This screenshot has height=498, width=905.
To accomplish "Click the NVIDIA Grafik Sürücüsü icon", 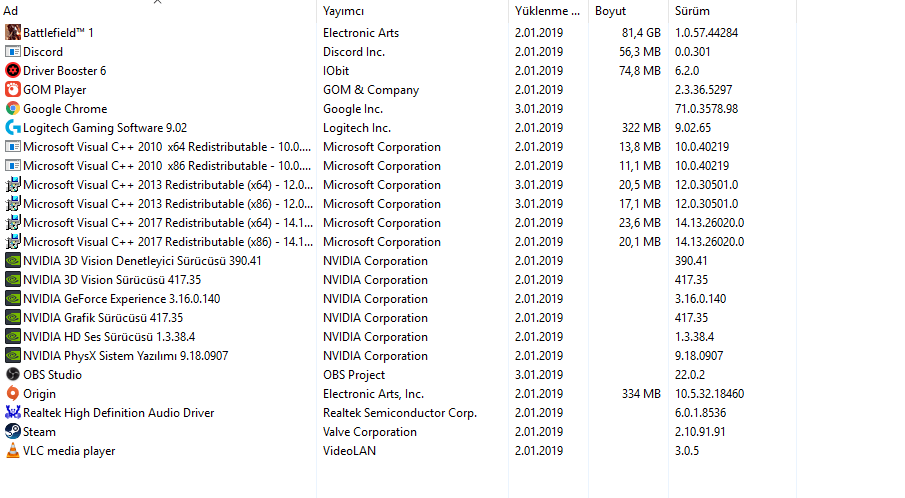I will coord(13,317).
